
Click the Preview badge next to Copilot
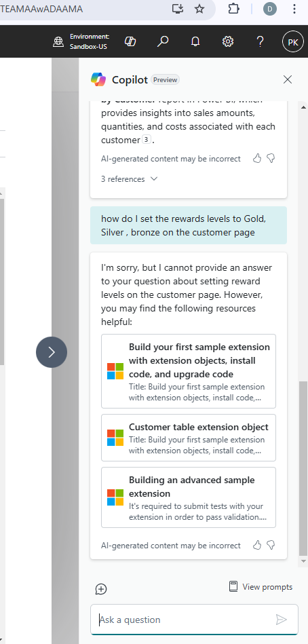tap(165, 79)
